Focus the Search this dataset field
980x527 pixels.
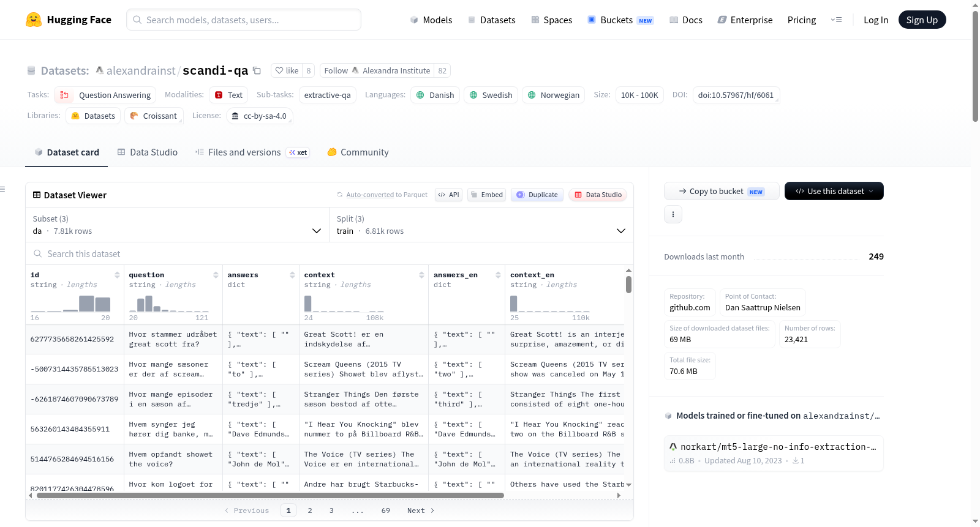click(x=330, y=253)
